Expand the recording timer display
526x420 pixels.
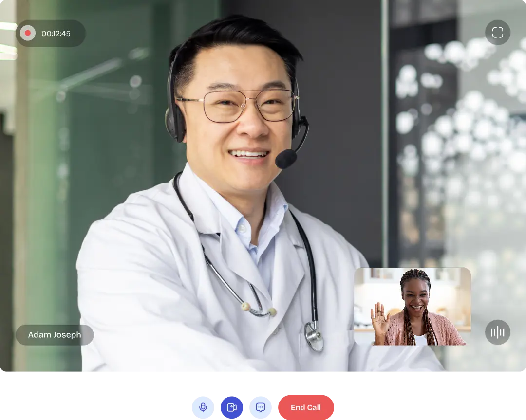click(50, 33)
